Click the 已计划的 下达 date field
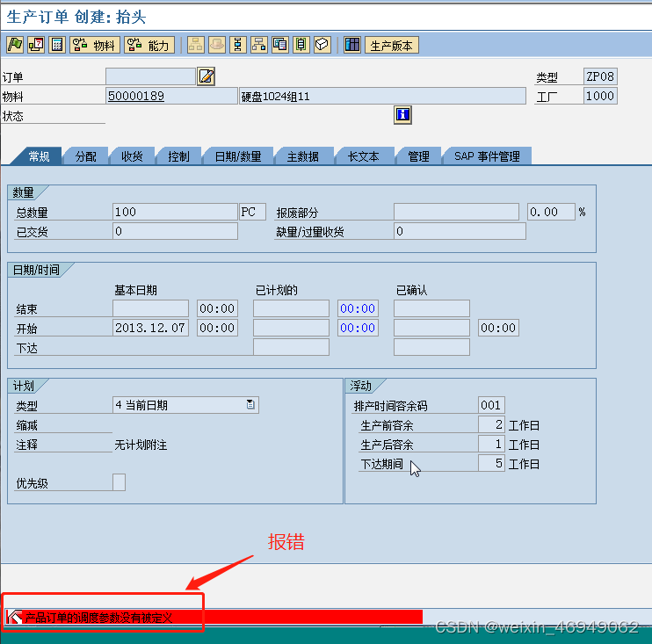652x644 pixels. click(x=291, y=347)
